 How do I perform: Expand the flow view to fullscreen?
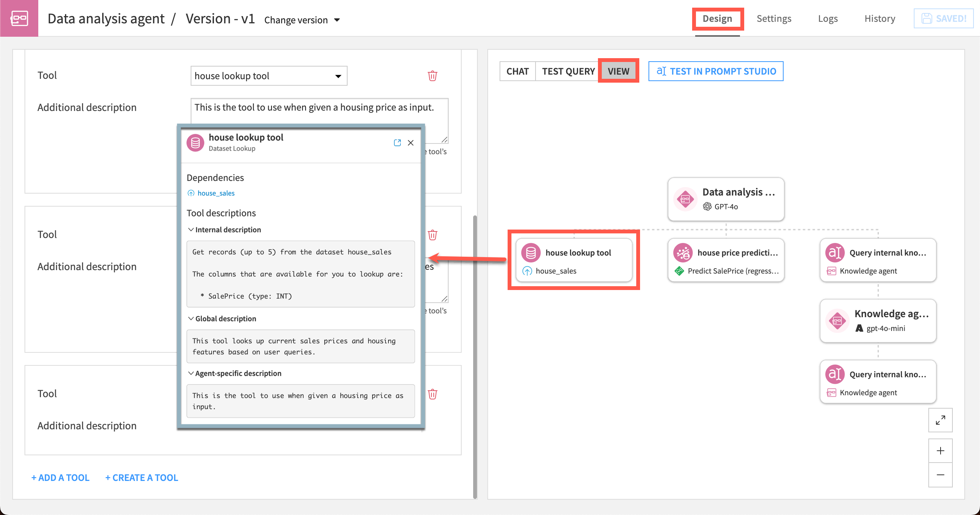(x=940, y=420)
